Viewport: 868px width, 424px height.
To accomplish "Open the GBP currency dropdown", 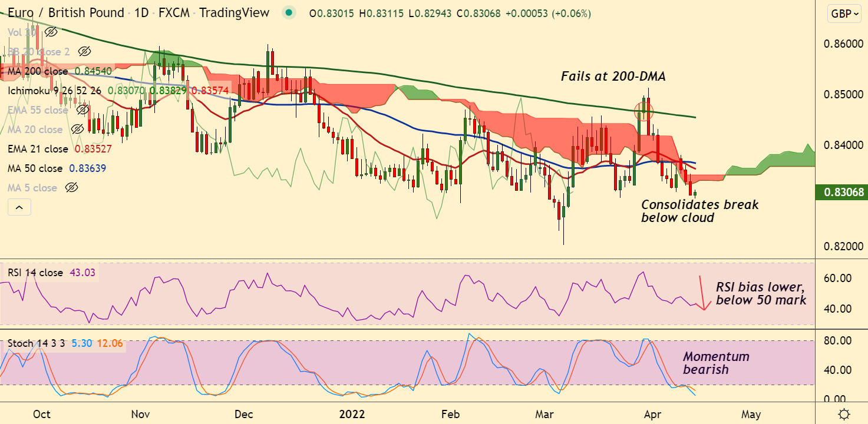I will 844,14.
